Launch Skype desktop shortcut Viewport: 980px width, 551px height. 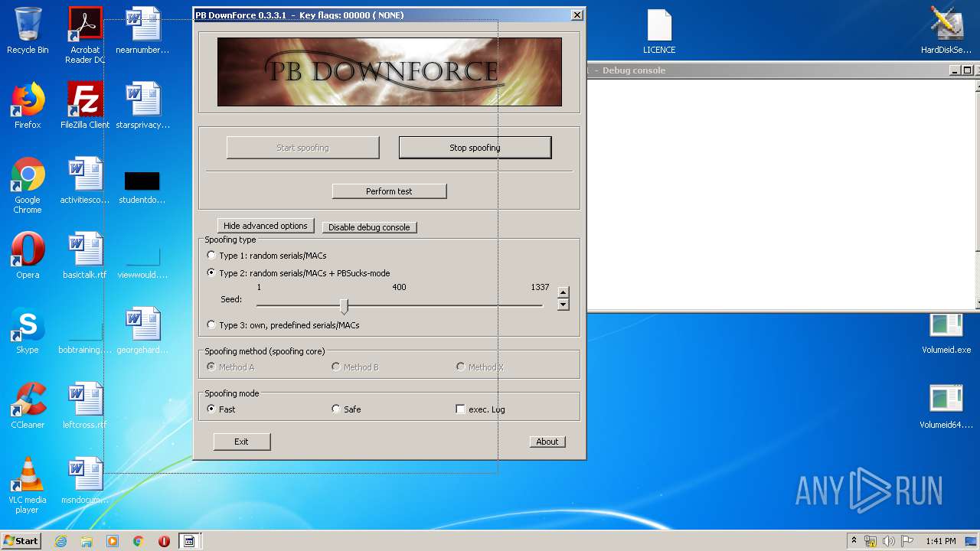coord(28,331)
